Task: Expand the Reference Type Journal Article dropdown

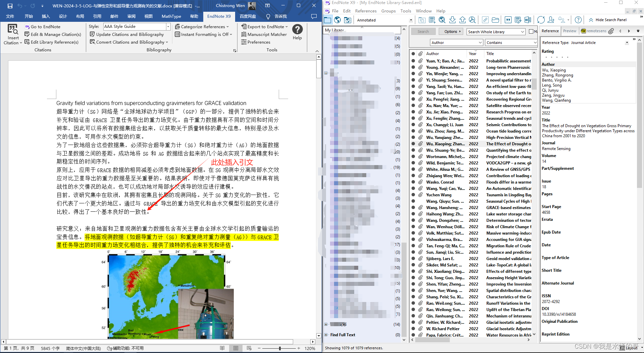Action: tap(627, 43)
